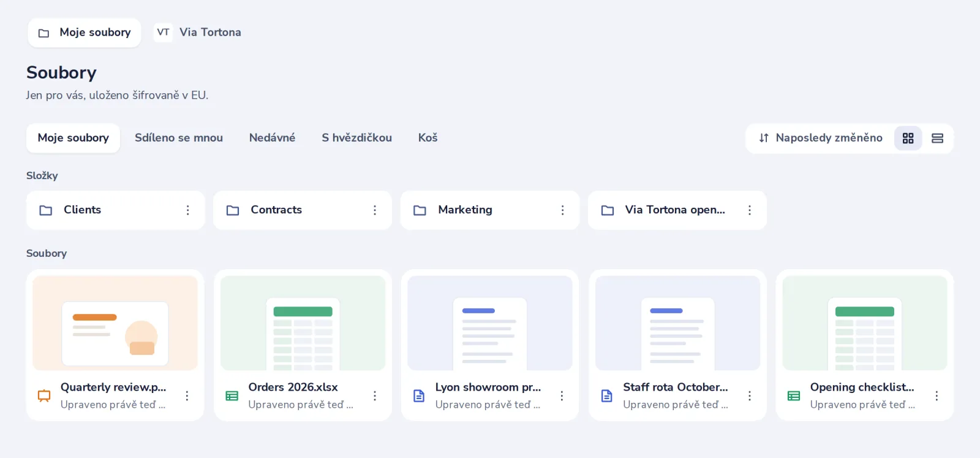Open the Clients folder
The image size is (980, 458).
tap(115, 210)
